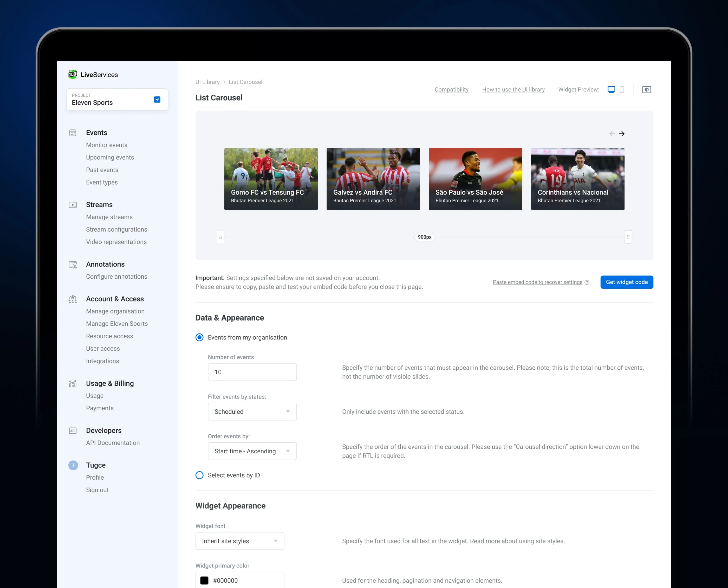Expand the Order events by dropdown

(x=252, y=451)
